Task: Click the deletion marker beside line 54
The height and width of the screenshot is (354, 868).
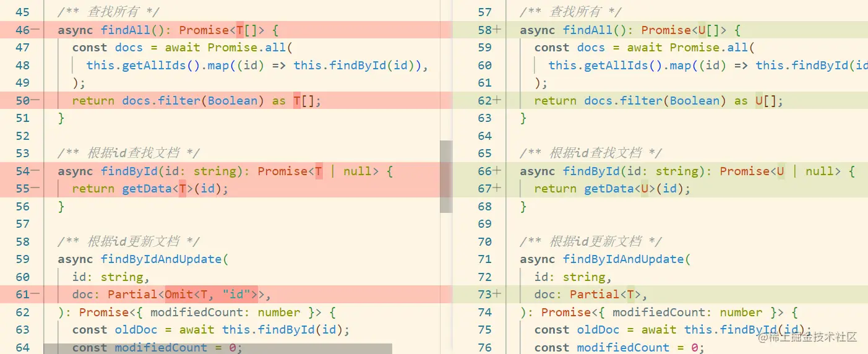Action: tap(36, 171)
